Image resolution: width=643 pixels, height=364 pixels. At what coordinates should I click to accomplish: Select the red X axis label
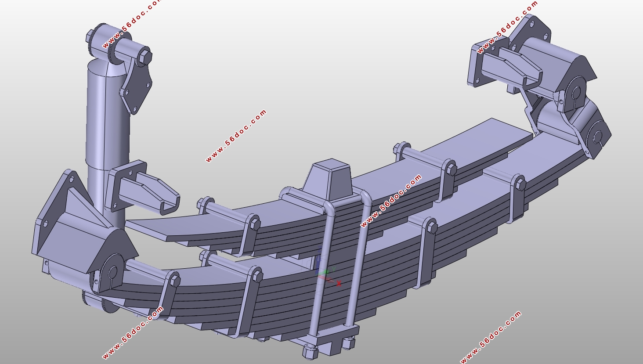(x=339, y=284)
